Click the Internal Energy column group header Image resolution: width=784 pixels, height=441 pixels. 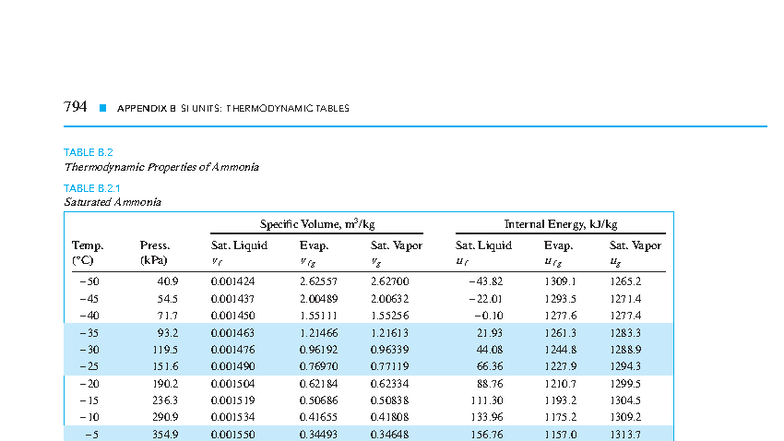click(560, 224)
